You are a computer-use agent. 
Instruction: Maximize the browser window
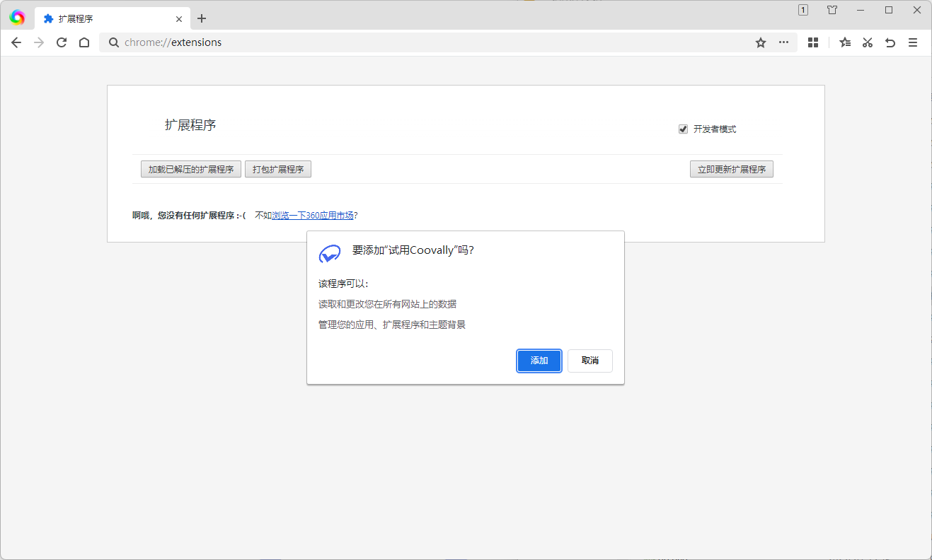click(x=889, y=10)
